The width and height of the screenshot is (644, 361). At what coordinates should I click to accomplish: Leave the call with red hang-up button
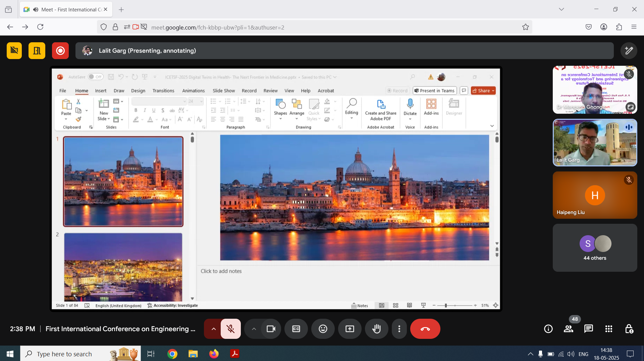pos(425,329)
